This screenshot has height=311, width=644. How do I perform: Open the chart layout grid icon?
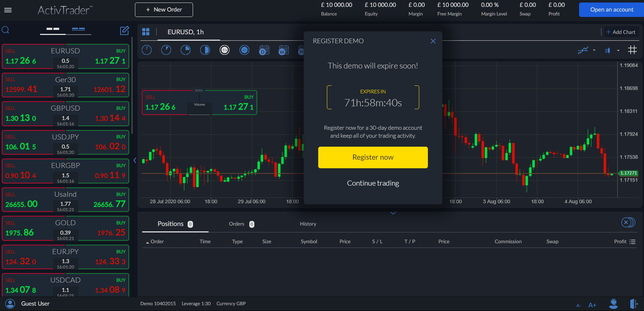tap(146, 32)
